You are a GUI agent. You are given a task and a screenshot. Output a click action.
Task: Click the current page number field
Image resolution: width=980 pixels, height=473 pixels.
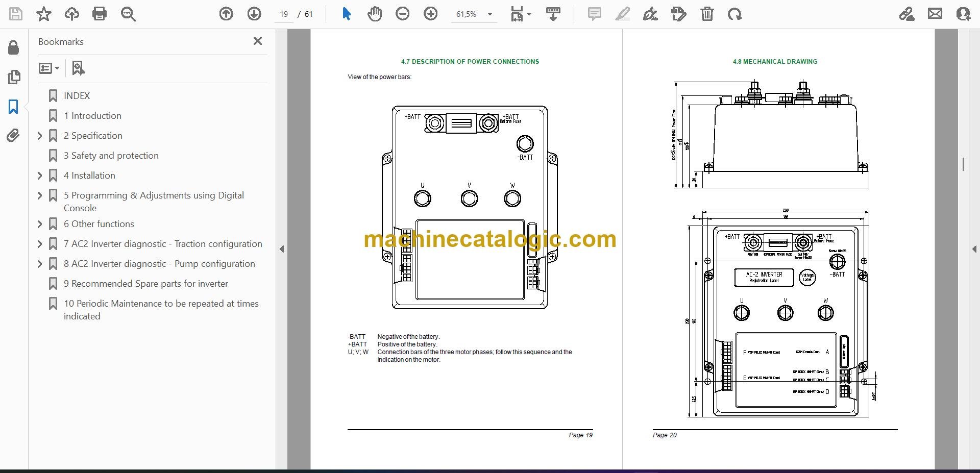point(284,14)
